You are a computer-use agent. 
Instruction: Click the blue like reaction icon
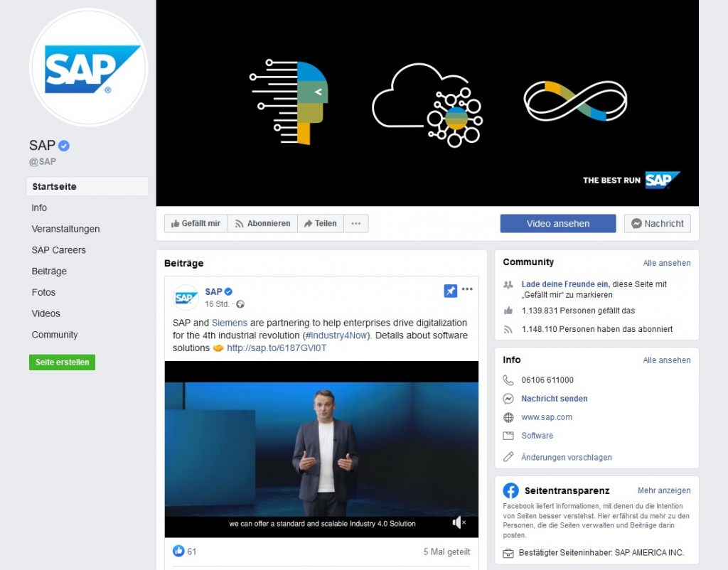pos(178,551)
